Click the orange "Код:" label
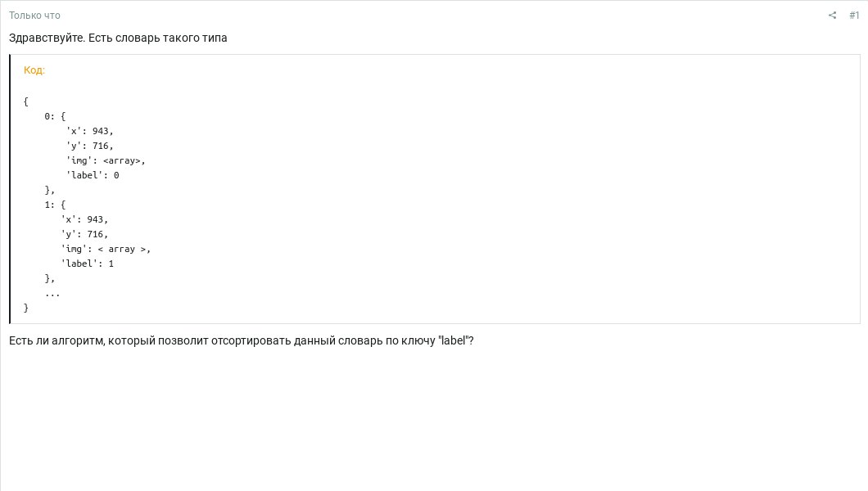Image resolution: width=868 pixels, height=491 pixels. pos(34,70)
